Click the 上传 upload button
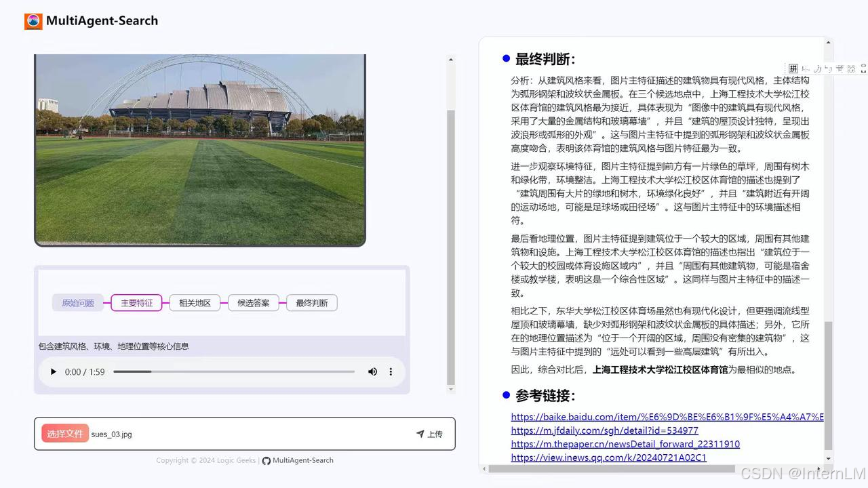Image resolution: width=868 pixels, height=488 pixels. [429, 434]
